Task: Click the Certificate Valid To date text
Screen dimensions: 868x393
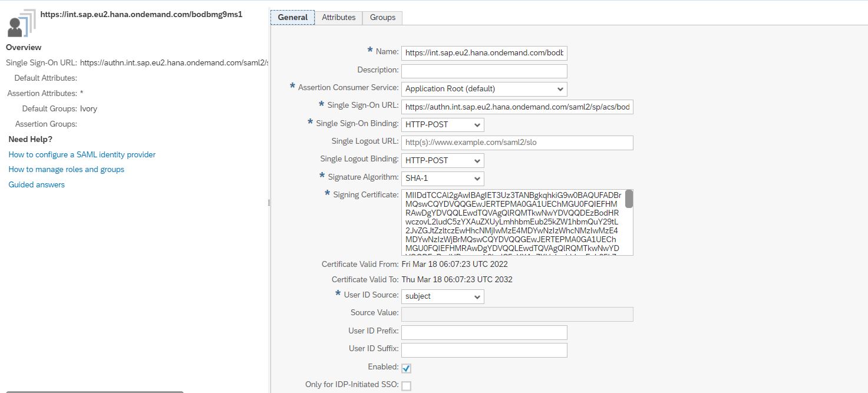Action: click(x=457, y=279)
